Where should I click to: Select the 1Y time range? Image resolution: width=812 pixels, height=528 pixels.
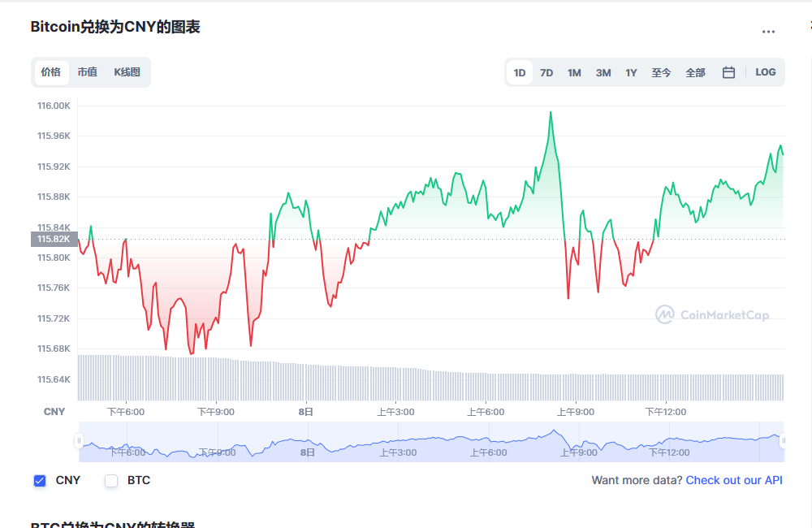631,72
